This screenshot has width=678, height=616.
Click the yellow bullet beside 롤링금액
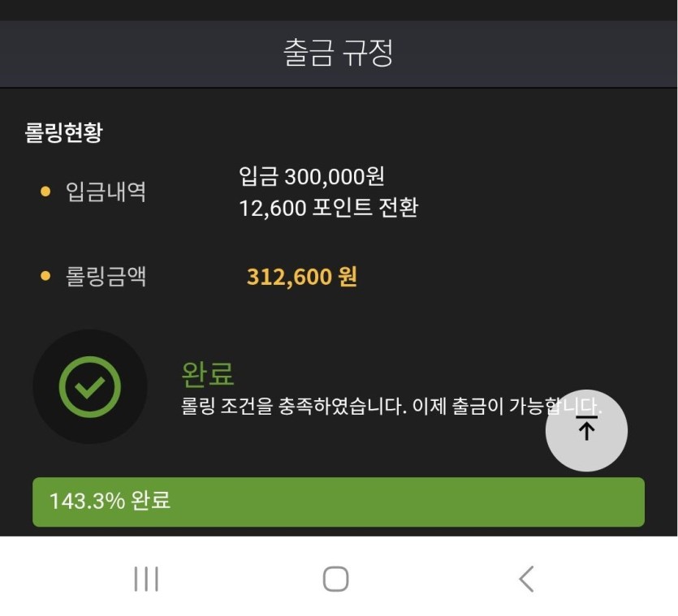45,277
